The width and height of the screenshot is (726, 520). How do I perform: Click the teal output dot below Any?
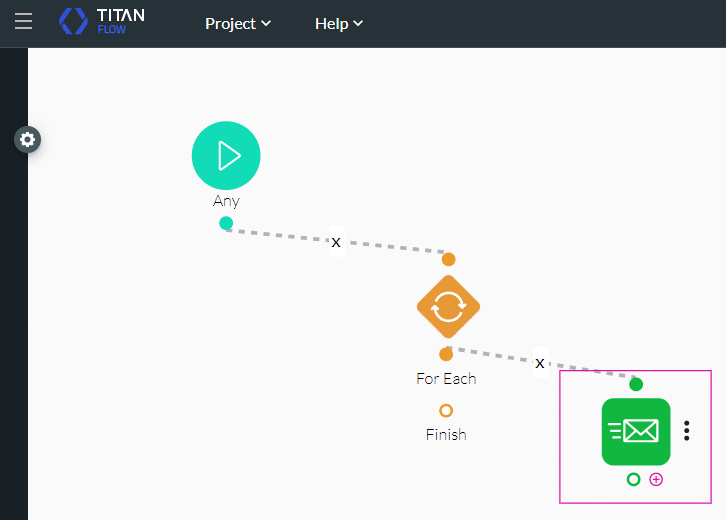[x=226, y=223]
